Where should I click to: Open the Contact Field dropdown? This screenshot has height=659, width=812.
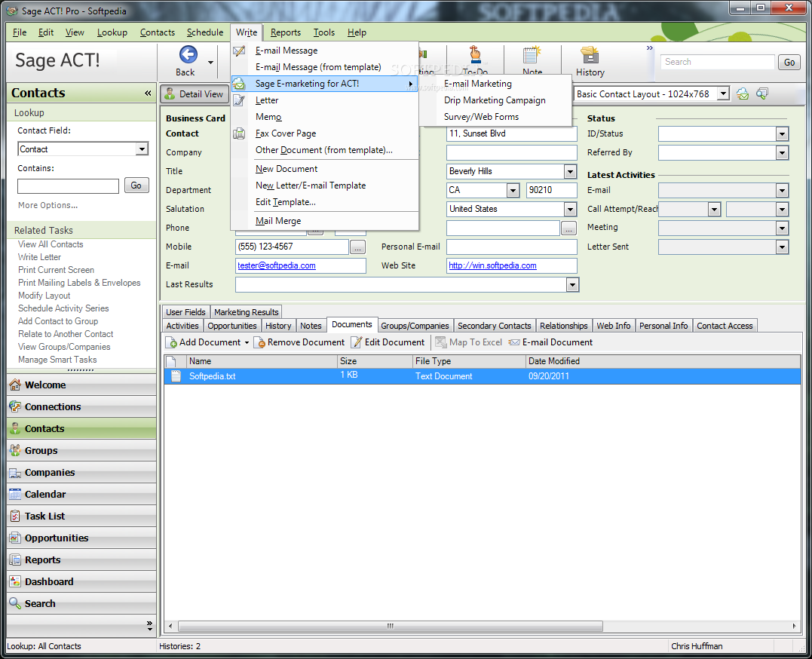click(142, 149)
